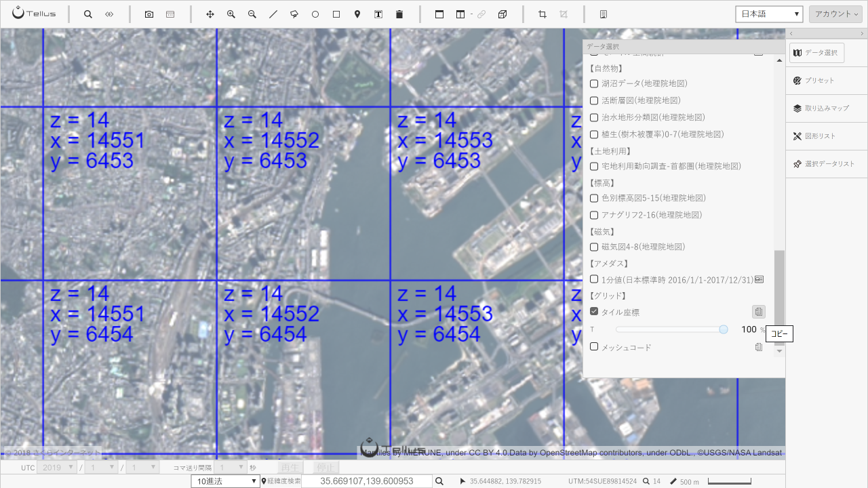Click search icon next to coordinate field
This screenshot has width=868, height=488.
click(439, 481)
